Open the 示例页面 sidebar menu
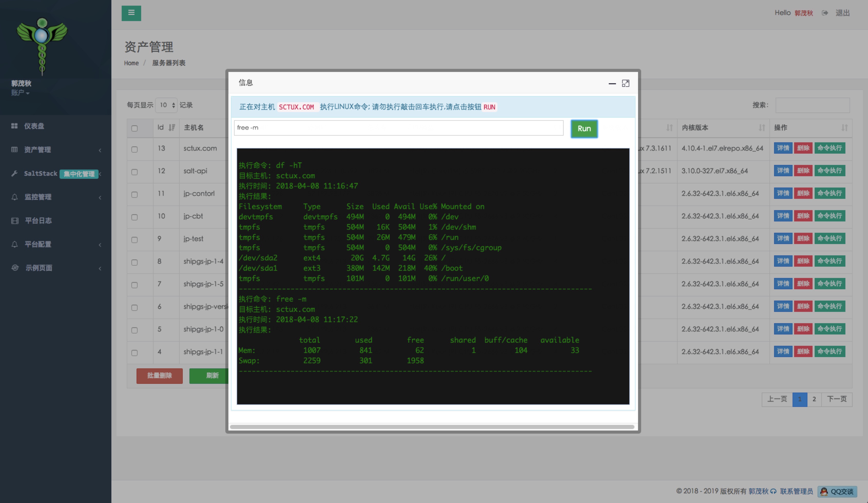This screenshot has width=868, height=503. click(x=38, y=268)
